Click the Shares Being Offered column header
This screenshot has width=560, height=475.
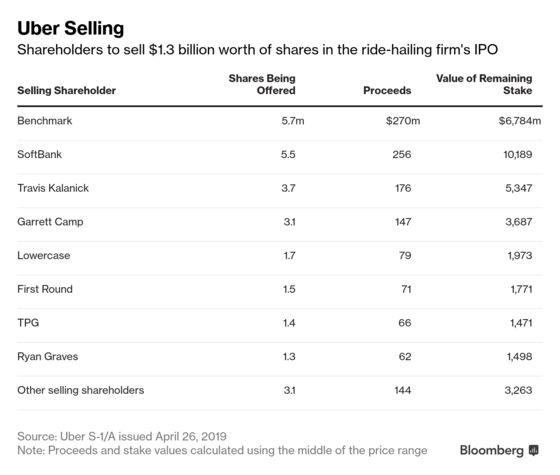pos(262,84)
